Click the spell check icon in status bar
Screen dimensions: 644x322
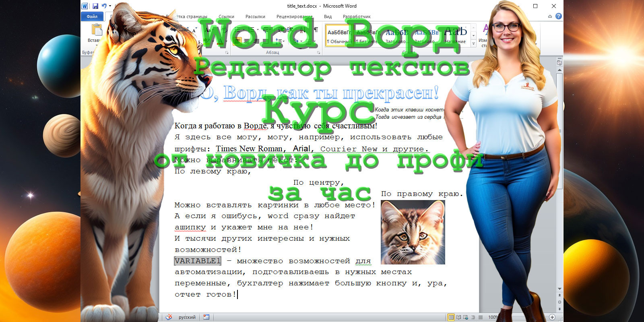(x=169, y=317)
